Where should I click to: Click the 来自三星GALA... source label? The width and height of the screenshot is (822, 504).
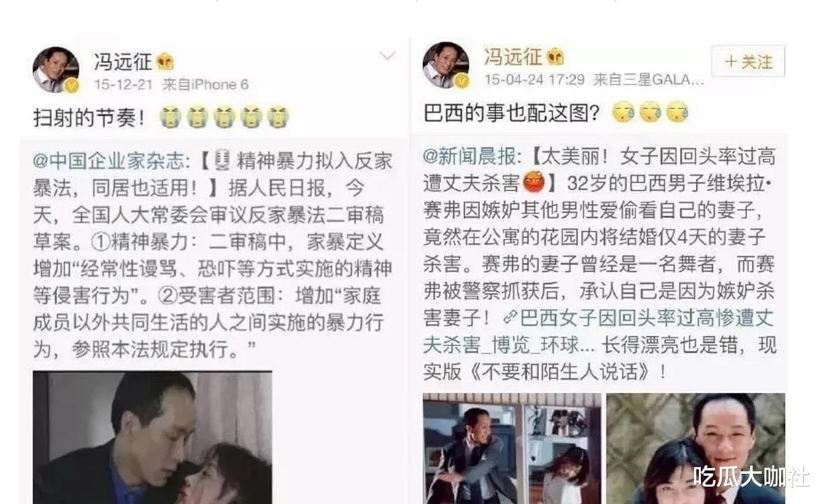[648, 80]
